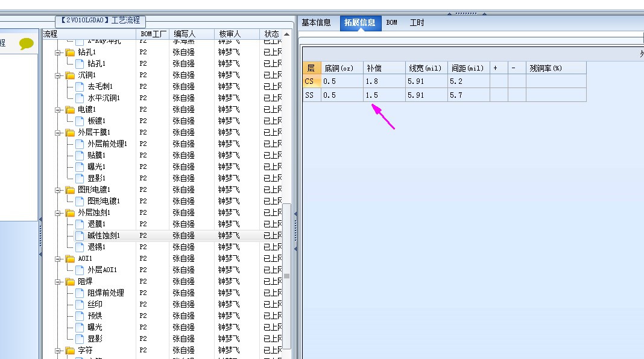Select the 阻焊 folder icon
644x359 pixels.
point(70,282)
